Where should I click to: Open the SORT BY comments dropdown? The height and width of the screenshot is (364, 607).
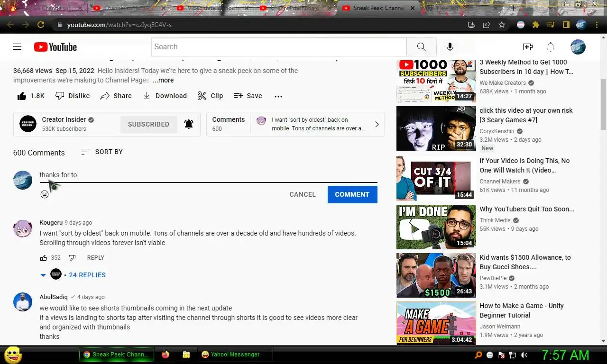pos(102,152)
